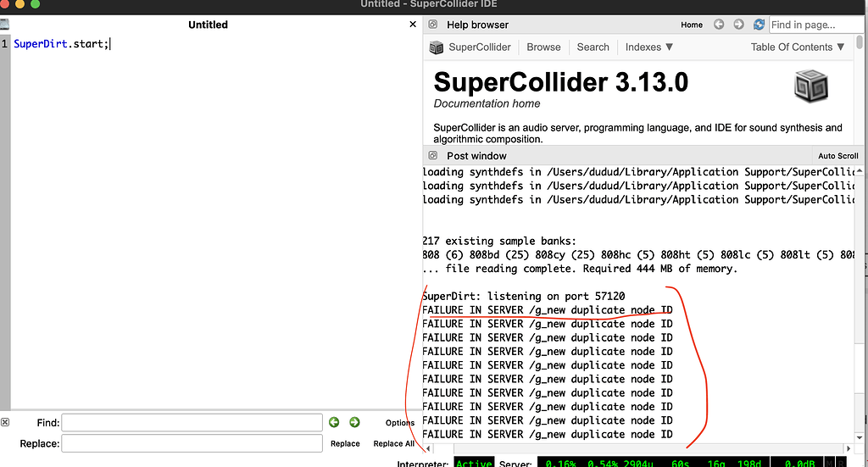Screen dimensions: 868x467
Task: Click the 'Documentation home' subtitle
Action: click(x=487, y=103)
